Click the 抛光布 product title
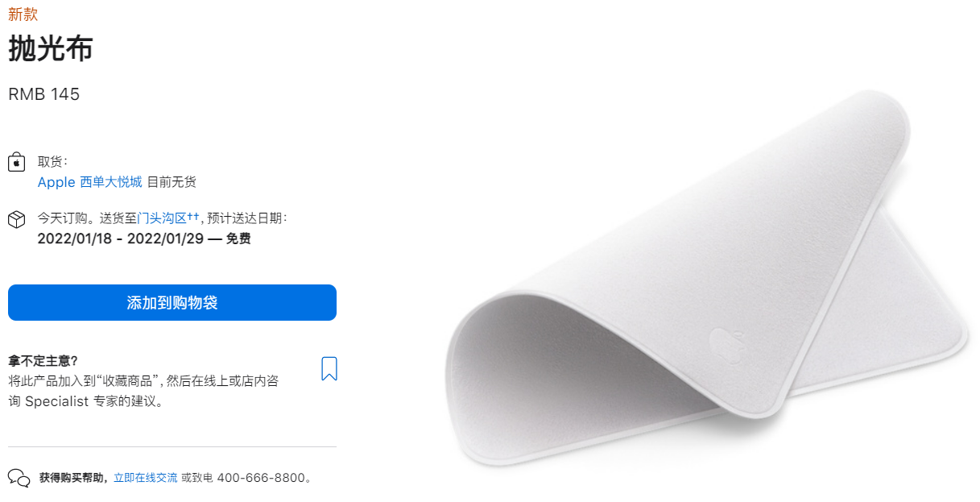980x502 pixels. (51, 50)
